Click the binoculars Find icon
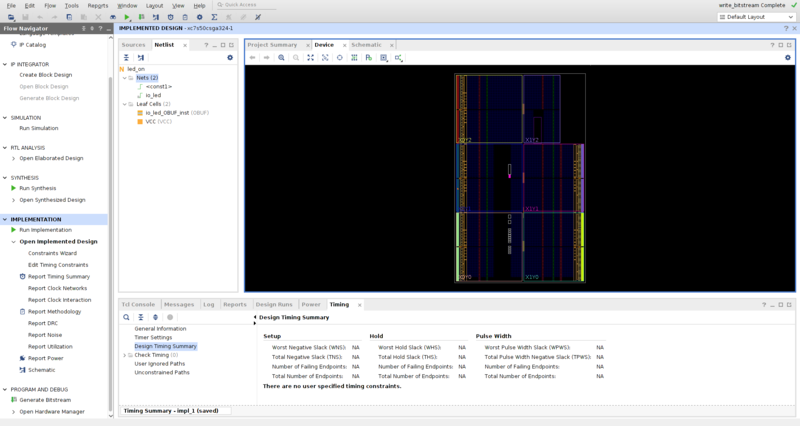The width and height of the screenshot is (800, 426). point(113,17)
